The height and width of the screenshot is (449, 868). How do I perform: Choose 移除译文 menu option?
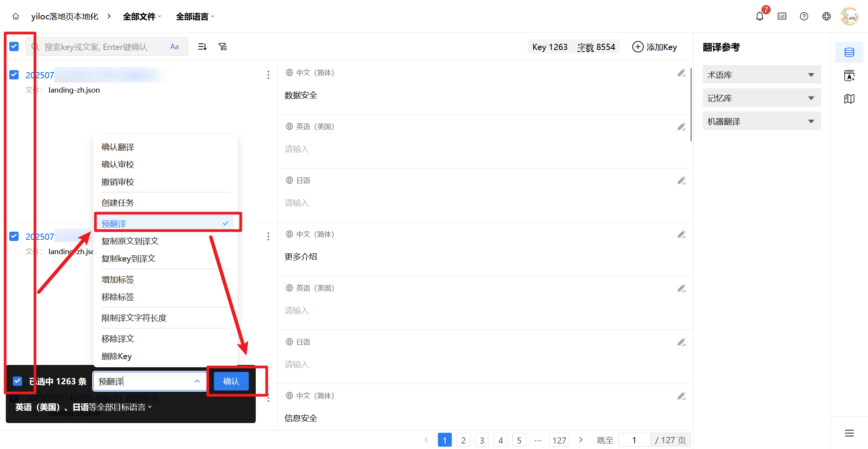[118, 339]
